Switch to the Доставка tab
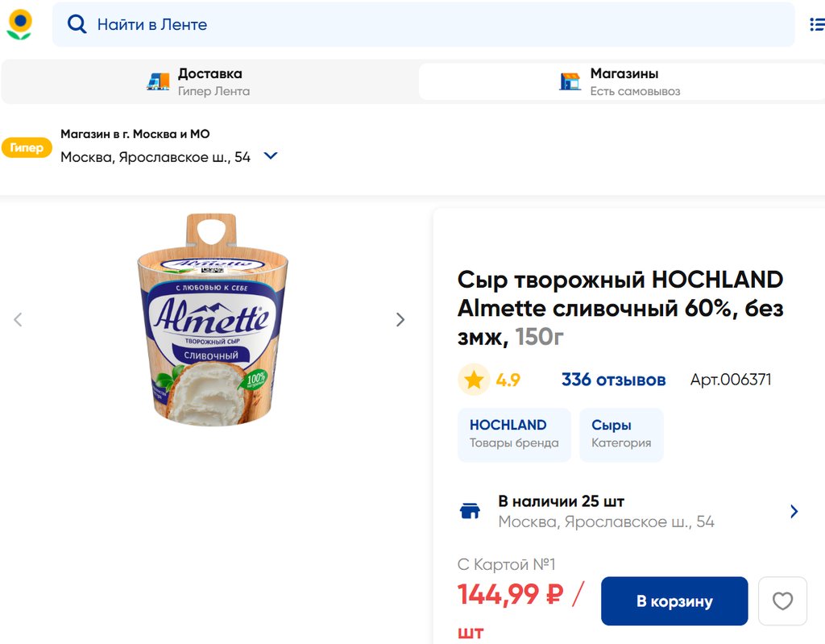The image size is (825, 644). tap(209, 81)
